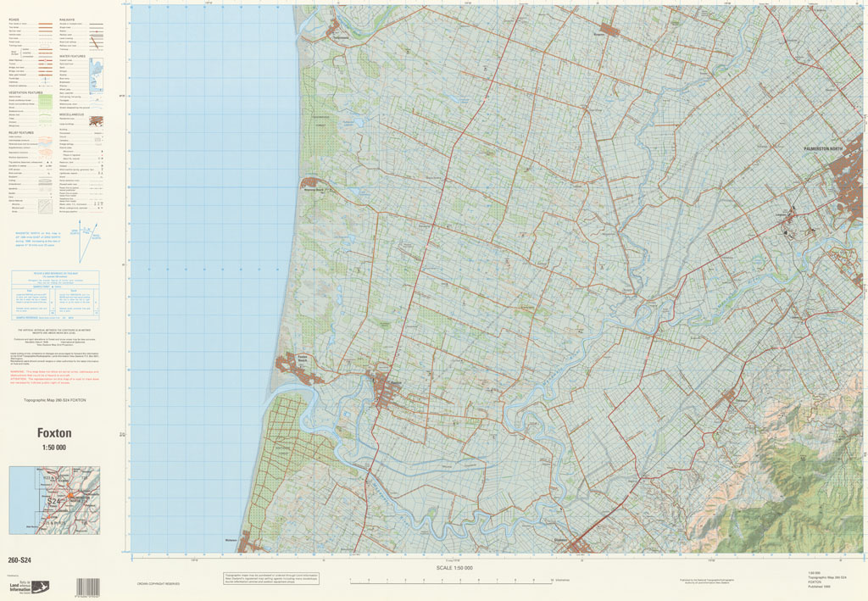
Task: Click the RAILWAYS legend heading
Action: [69, 18]
